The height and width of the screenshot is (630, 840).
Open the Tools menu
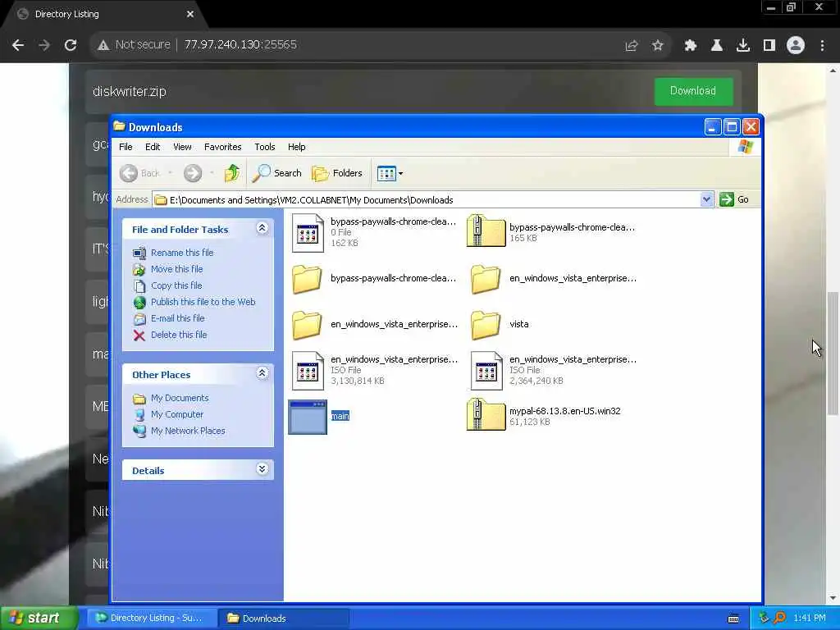[265, 147]
